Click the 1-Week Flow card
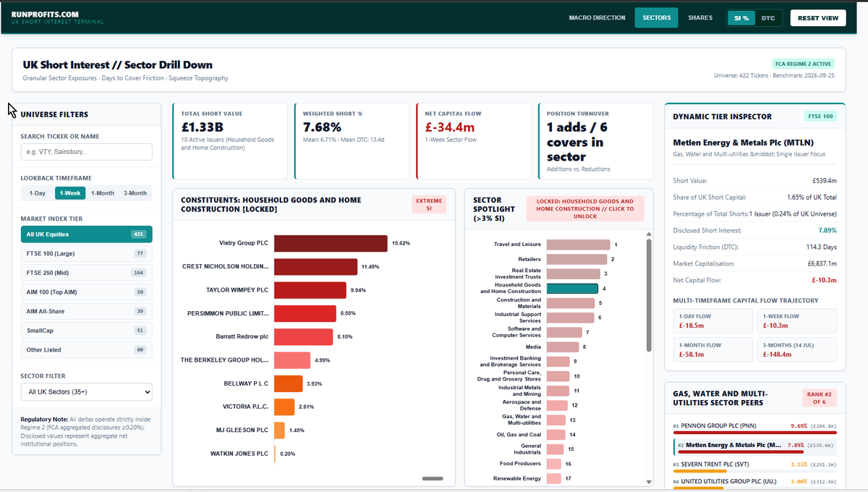This screenshot has height=492, width=868. [x=796, y=321]
